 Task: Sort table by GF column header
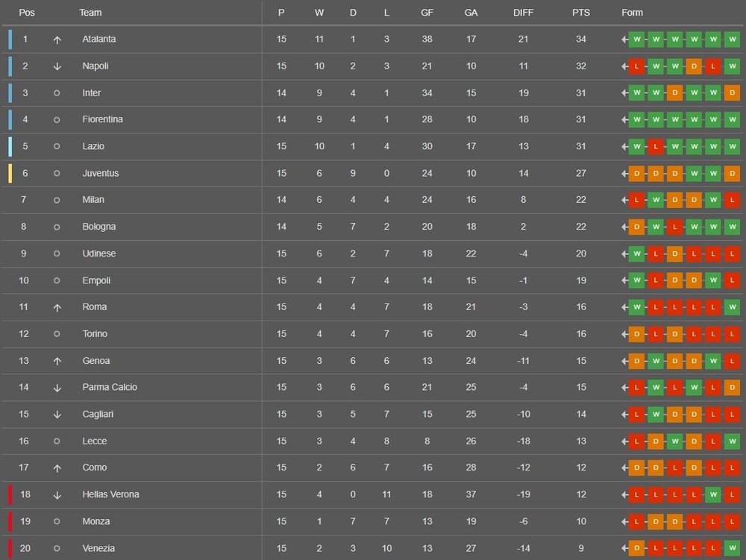coord(427,13)
